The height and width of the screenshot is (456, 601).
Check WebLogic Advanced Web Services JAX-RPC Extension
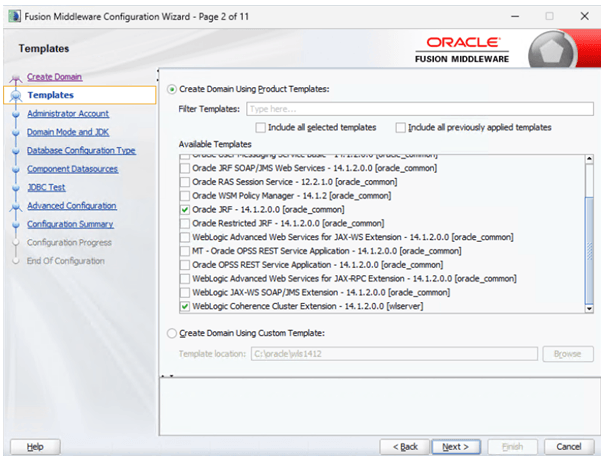[185, 279]
